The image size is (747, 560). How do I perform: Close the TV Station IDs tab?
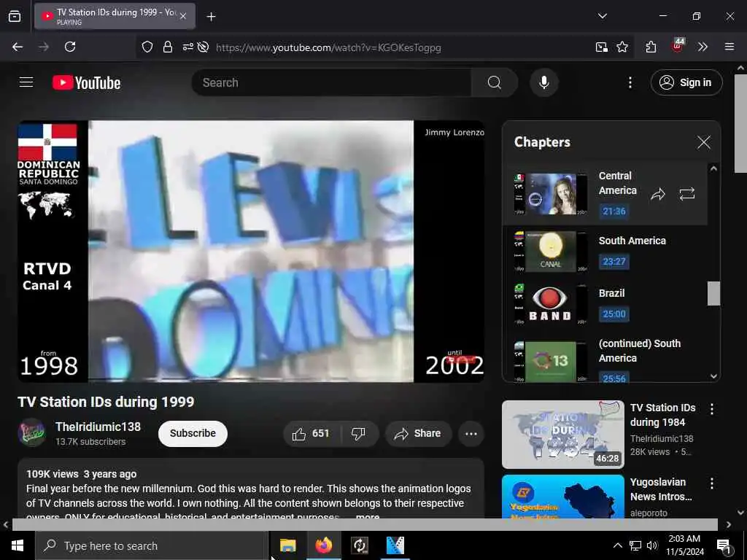tap(183, 16)
